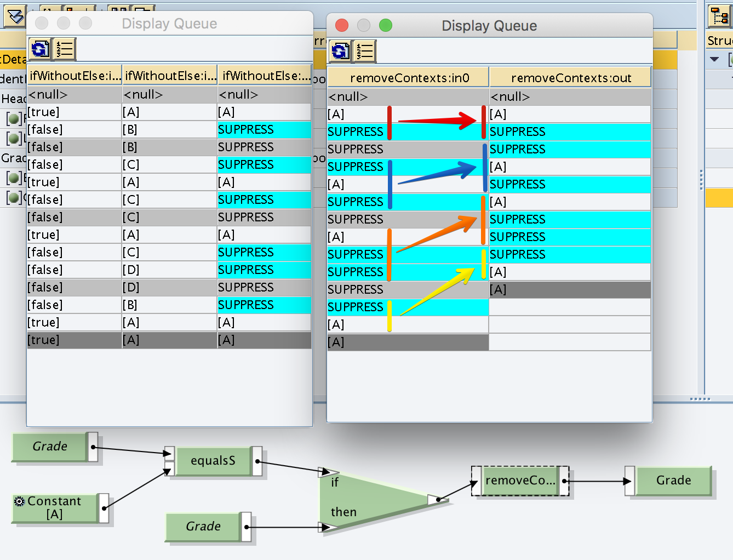Click the [C] cell in the gray row
The width and height of the screenshot is (733, 560).
[170, 218]
